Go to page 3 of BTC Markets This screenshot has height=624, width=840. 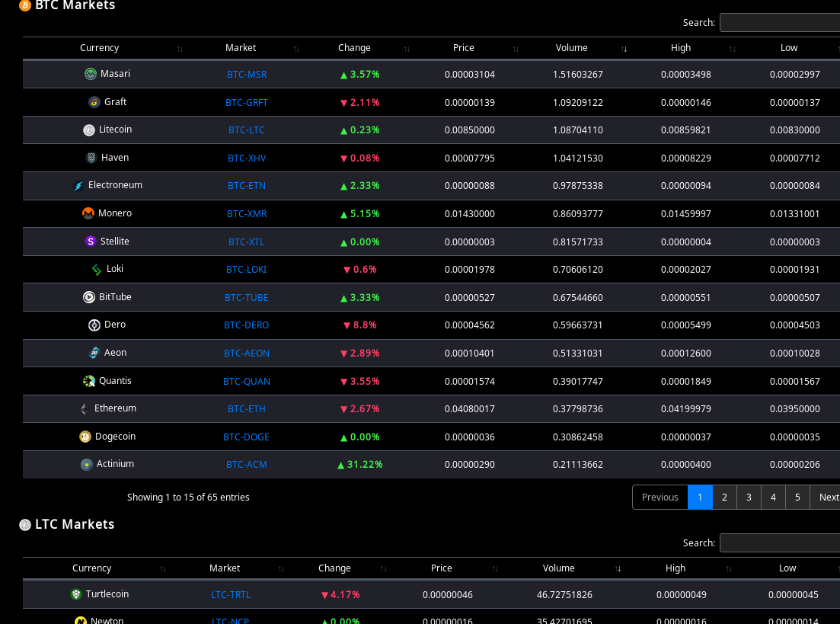749,497
